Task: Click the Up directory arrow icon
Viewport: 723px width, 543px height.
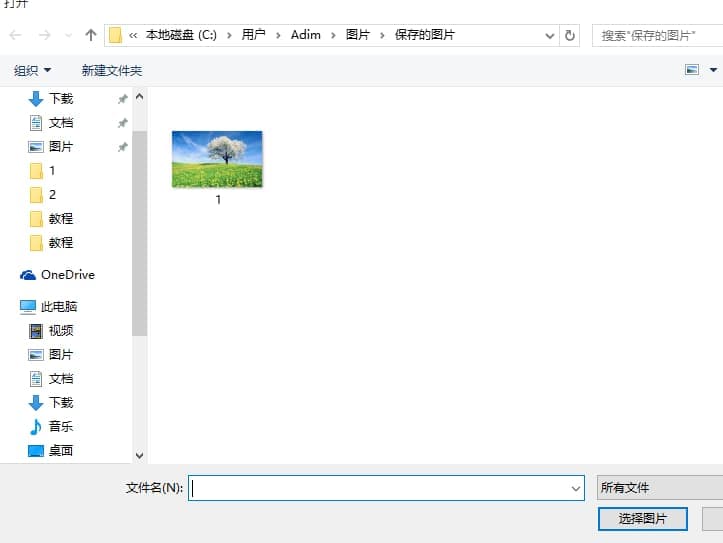Action: (91, 35)
